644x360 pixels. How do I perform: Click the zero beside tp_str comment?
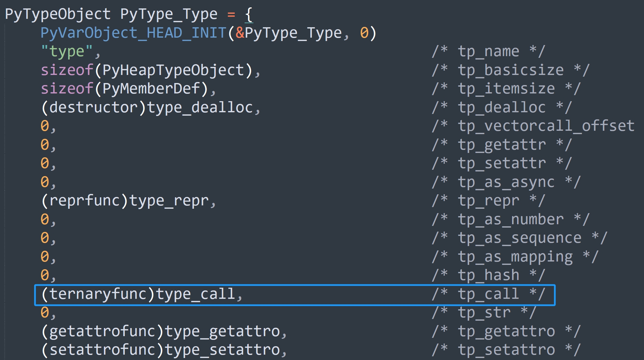click(x=45, y=313)
